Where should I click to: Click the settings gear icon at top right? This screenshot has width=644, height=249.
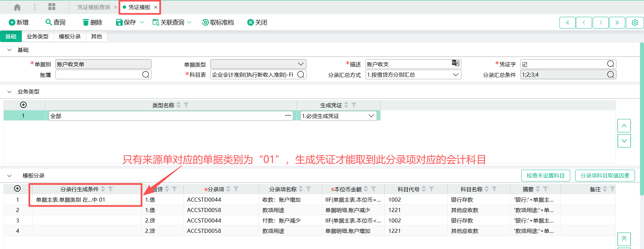pos(635,23)
